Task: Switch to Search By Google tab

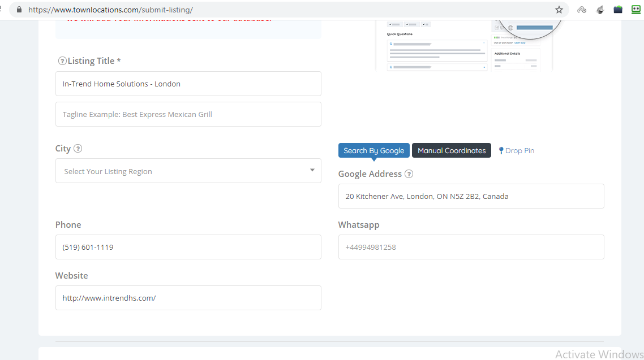Action: [373, 150]
